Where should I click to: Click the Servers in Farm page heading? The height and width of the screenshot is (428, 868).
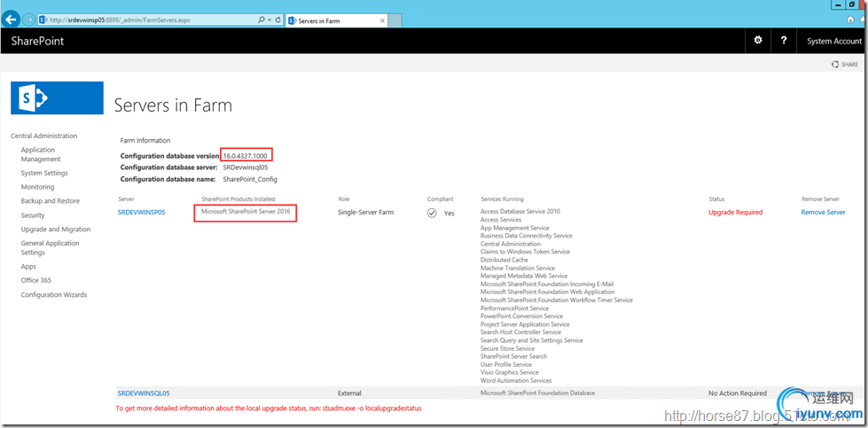point(173,105)
